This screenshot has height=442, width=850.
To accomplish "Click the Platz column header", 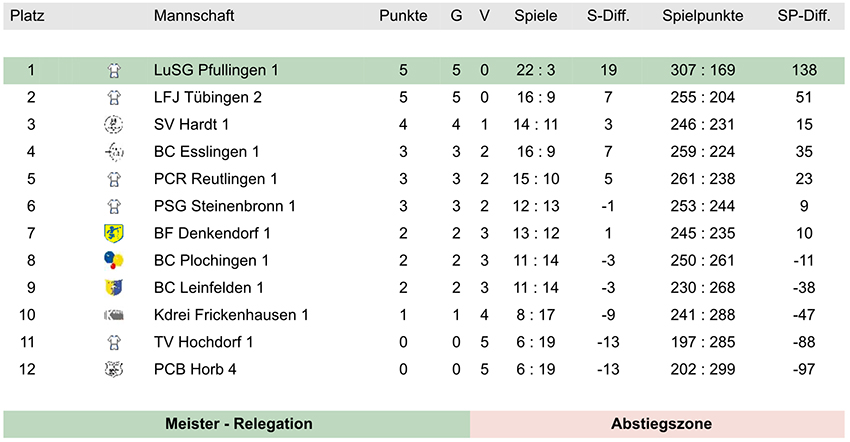I will 27,16.
